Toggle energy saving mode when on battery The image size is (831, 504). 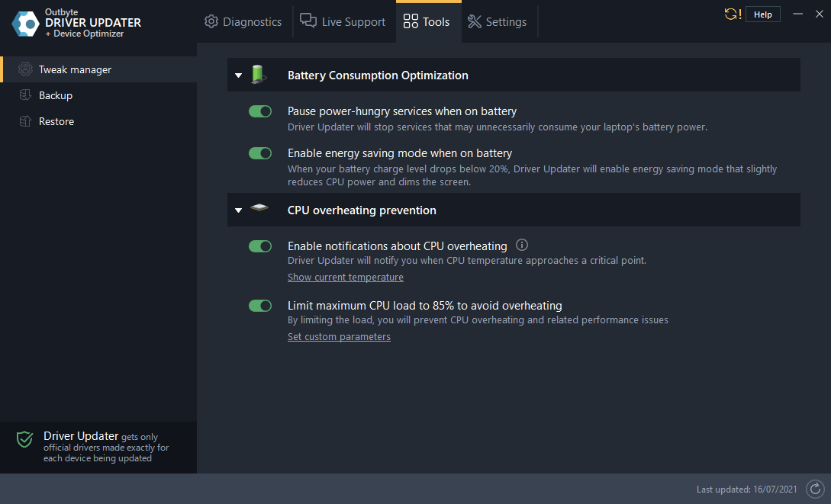pyautogui.click(x=259, y=152)
